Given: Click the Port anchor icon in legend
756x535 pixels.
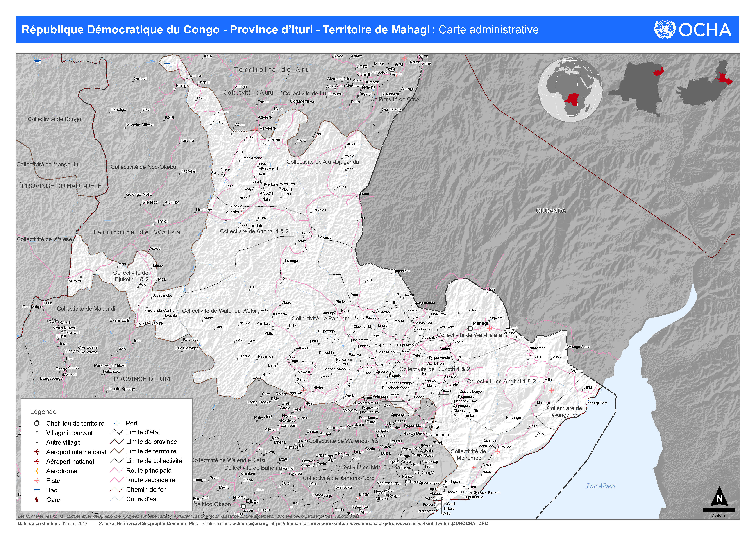Looking at the screenshot, I should [116, 423].
